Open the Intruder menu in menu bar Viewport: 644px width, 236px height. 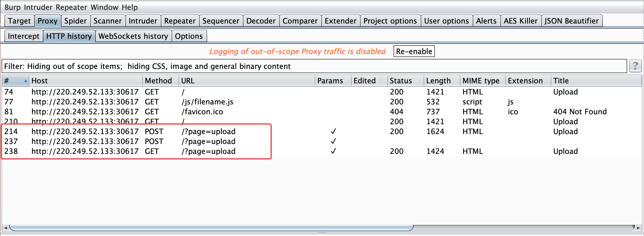pyautogui.click(x=38, y=7)
